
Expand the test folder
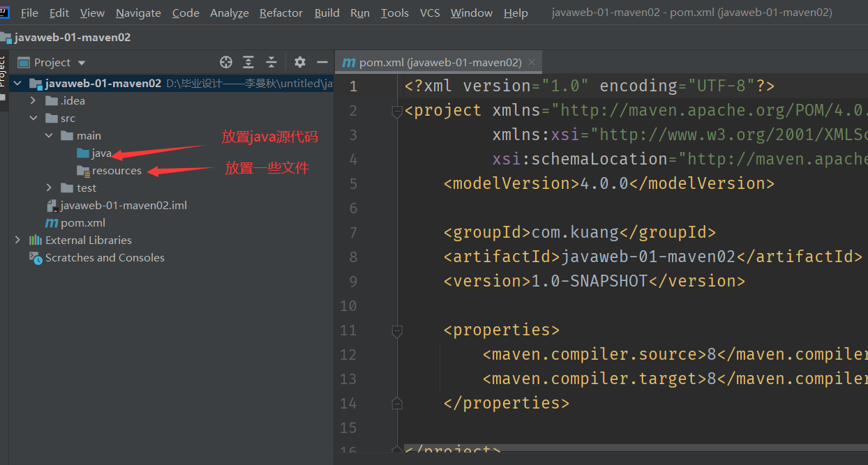48,188
